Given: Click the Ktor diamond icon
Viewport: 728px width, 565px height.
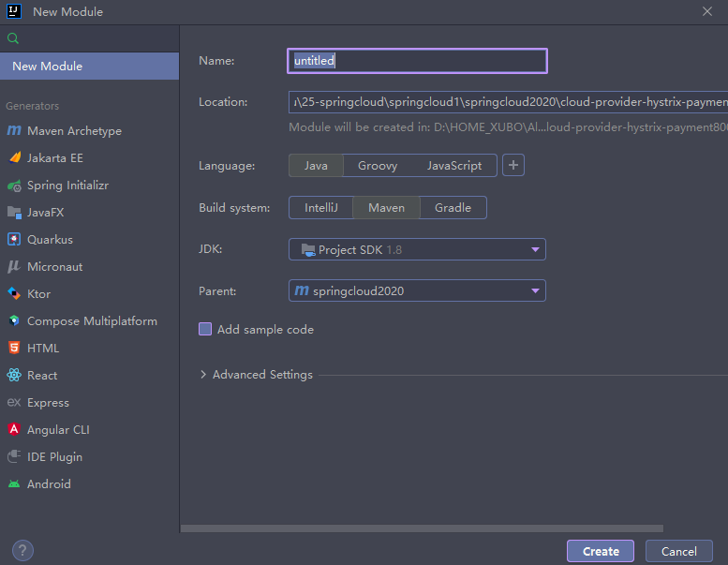Looking at the screenshot, I should pyautogui.click(x=14, y=294).
